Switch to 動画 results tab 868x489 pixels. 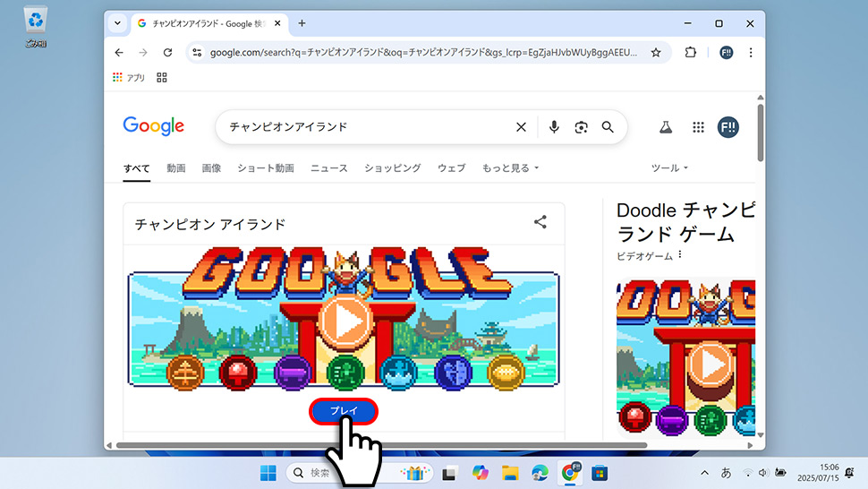point(176,168)
